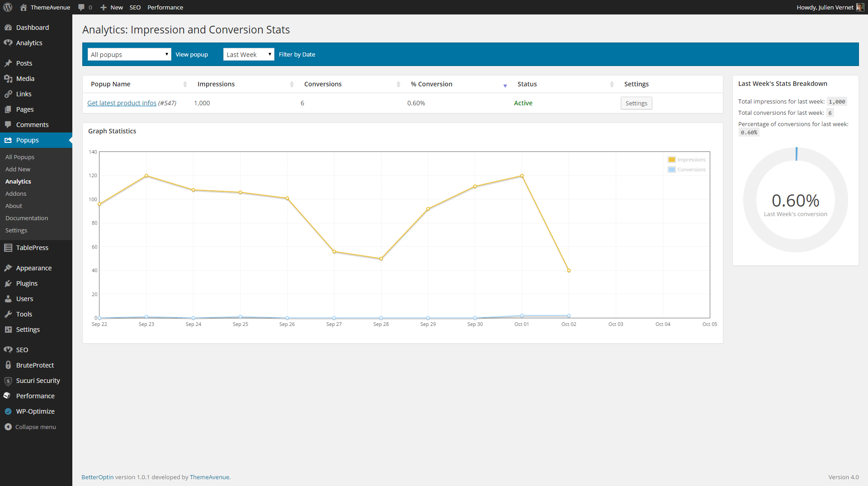Click the Sucuri Security shield icon
The width and height of the screenshot is (868, 486).
pyautogui.click(x=8, y=381)
